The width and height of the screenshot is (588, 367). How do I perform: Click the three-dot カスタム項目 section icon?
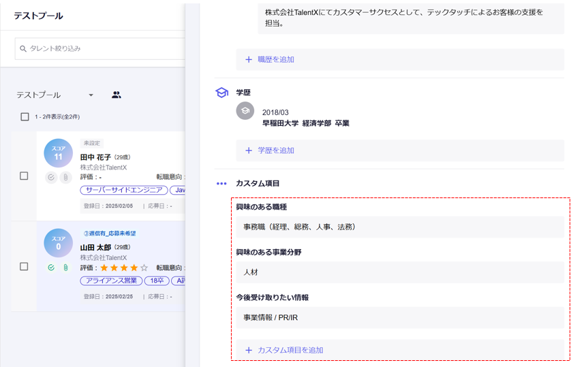click(x=221, y=183)
